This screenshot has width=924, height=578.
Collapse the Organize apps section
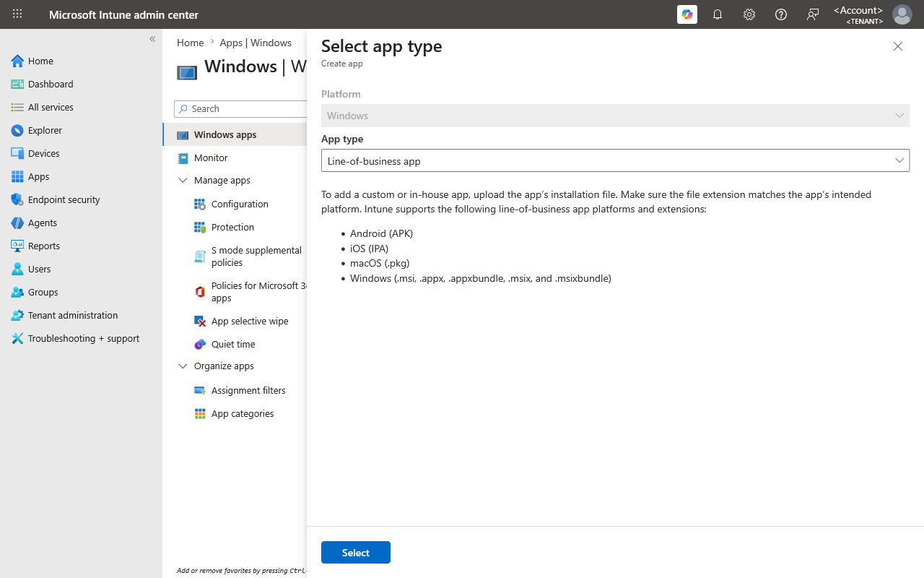[183, 366]
